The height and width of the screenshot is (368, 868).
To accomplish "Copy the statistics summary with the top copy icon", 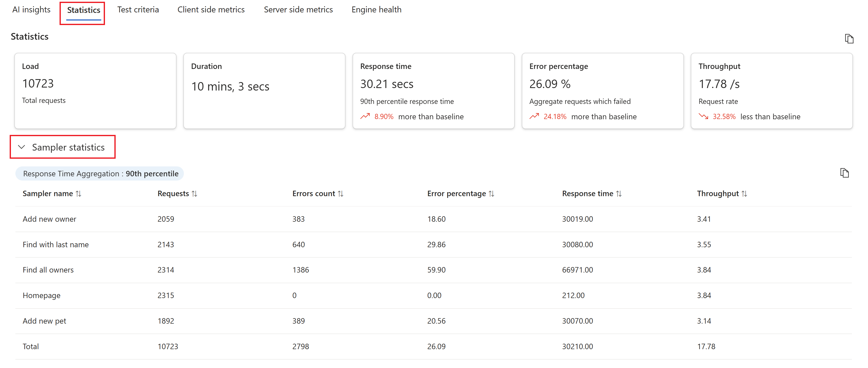I will click(849, 39).
